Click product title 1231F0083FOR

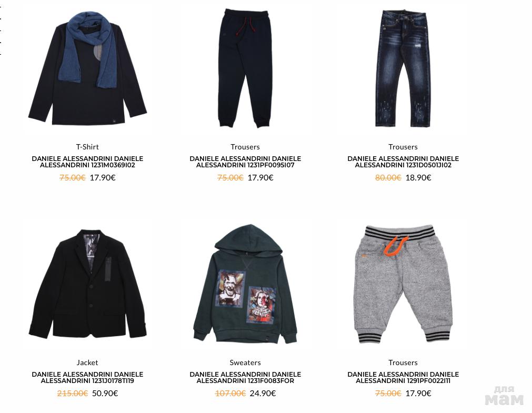click(x=245, y=377)
